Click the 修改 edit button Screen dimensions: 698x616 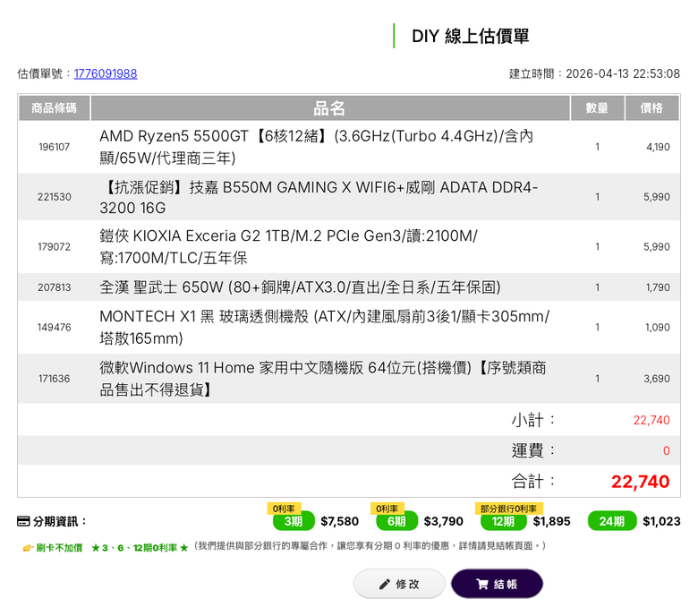click(x=399, y=584)
